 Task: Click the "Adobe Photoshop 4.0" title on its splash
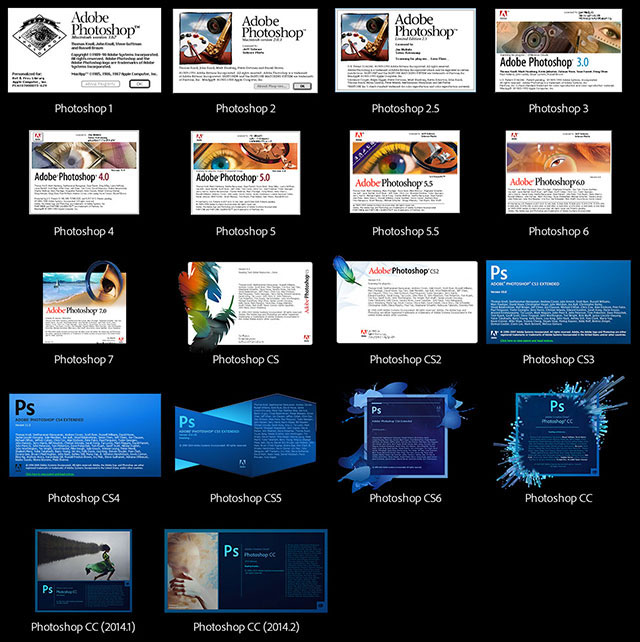[x=72, y=176]
